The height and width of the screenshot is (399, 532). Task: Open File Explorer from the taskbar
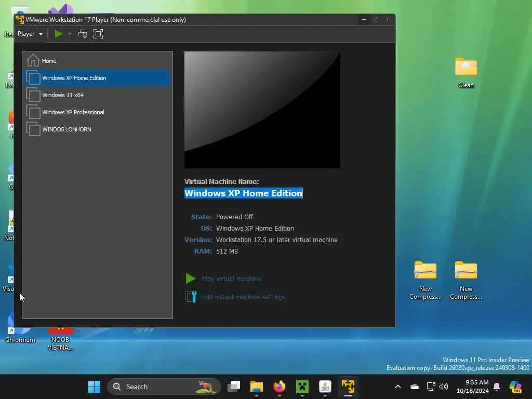click(257, 387)
